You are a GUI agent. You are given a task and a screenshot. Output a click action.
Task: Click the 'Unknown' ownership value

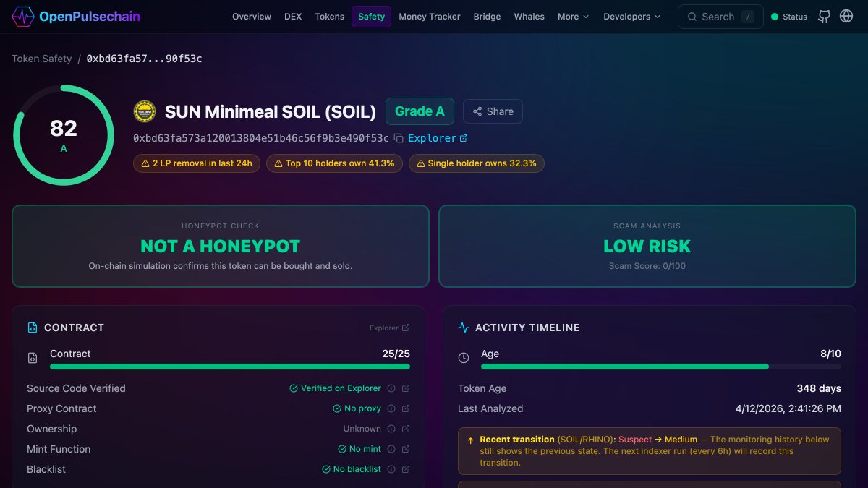(x=362, y=429)
